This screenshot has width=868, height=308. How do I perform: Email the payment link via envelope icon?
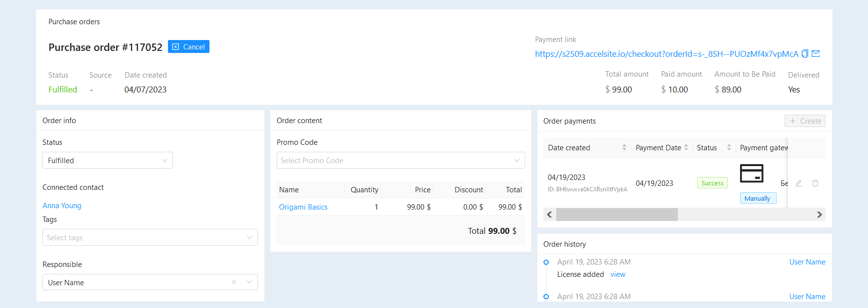point(816,54)
